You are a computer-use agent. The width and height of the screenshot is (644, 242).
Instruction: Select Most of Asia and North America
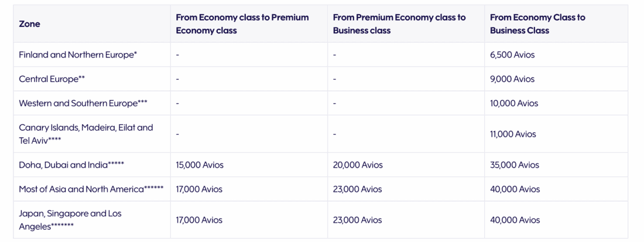click(91, 189)
